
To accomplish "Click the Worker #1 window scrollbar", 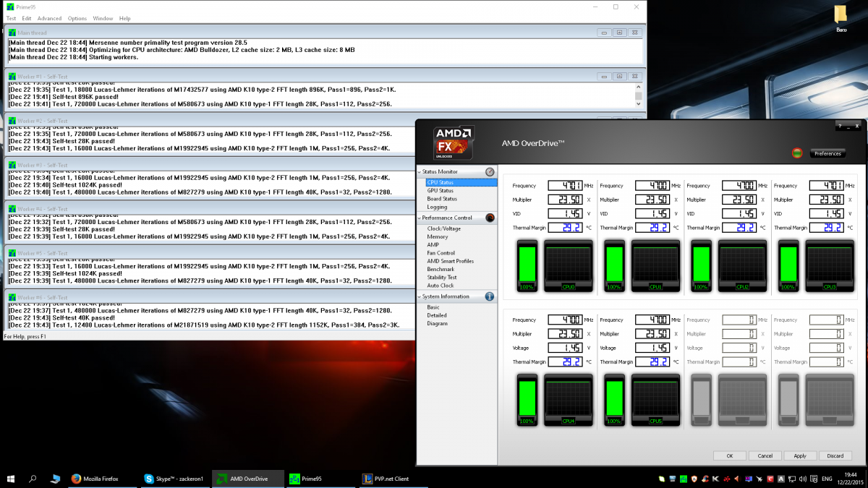I will [638, 95].
